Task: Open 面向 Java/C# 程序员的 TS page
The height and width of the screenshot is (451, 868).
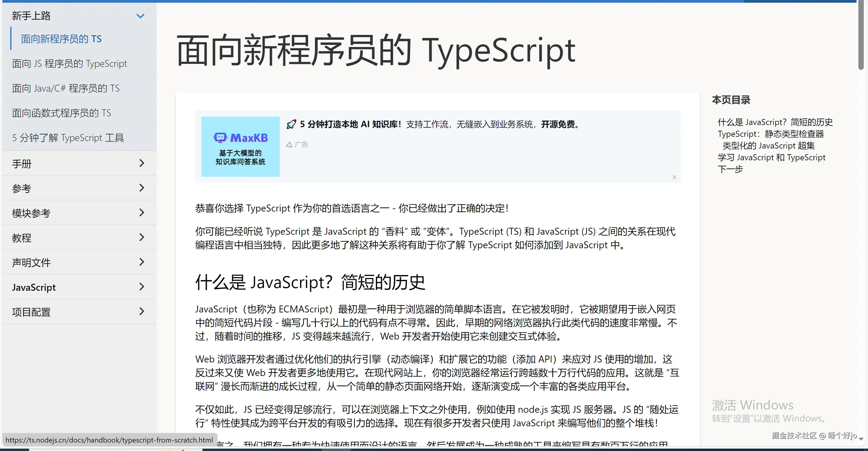Action: 66,88
